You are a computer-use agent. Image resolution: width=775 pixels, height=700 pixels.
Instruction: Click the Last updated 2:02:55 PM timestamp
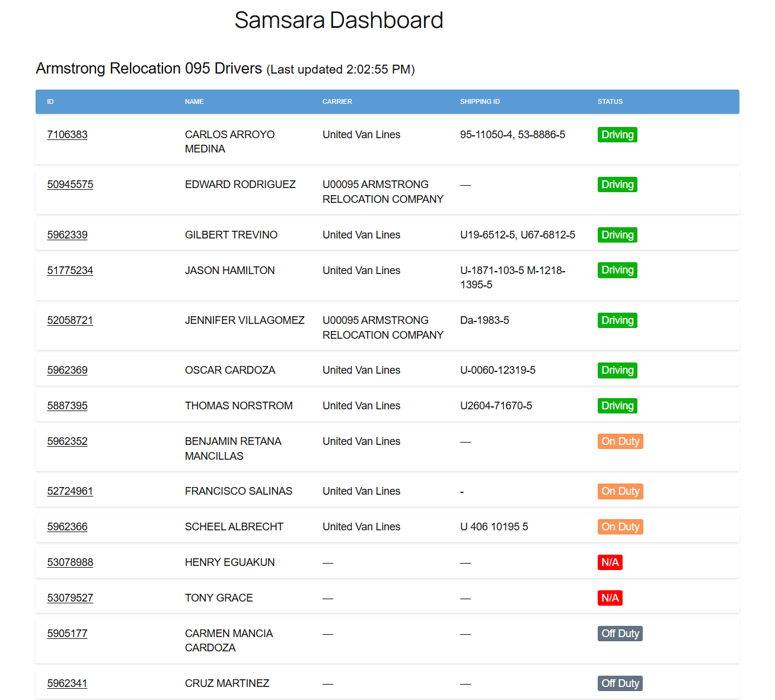(x=340, y=69)
